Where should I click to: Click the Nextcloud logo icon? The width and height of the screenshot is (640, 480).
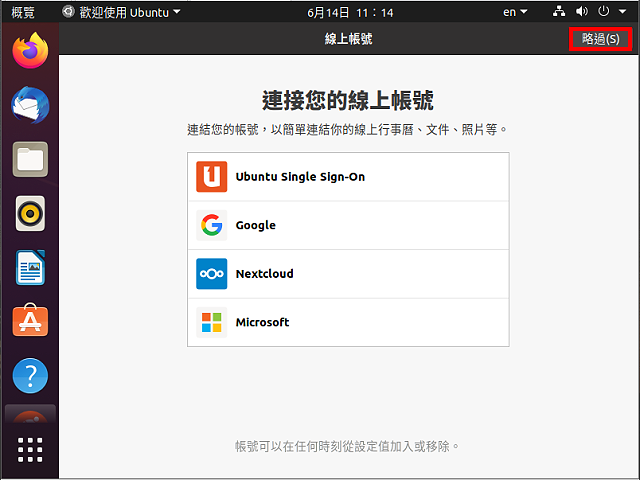point(211,274)
